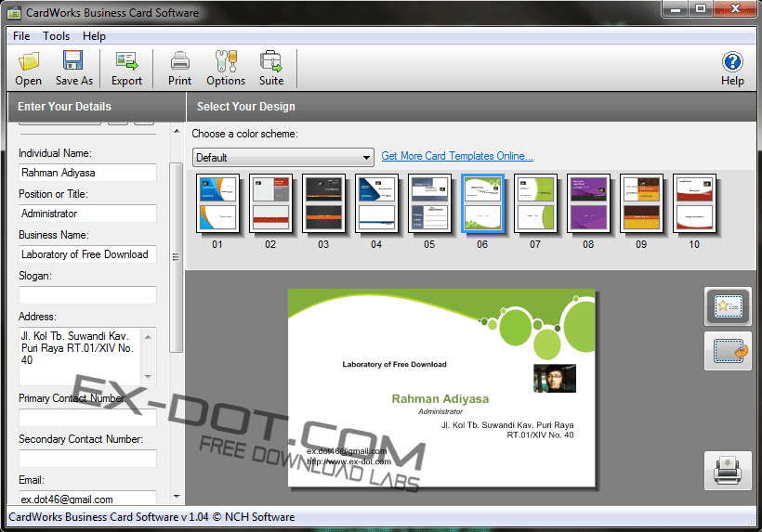
Task: Click the empty Slogan input field
Action: click(x=87, y=295)
